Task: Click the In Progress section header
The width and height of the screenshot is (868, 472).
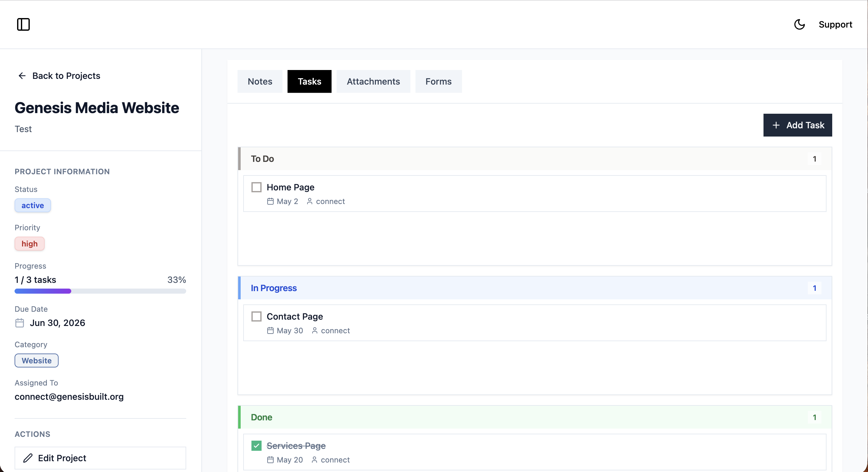Action: pyautogui.click(x=535, y=288)
